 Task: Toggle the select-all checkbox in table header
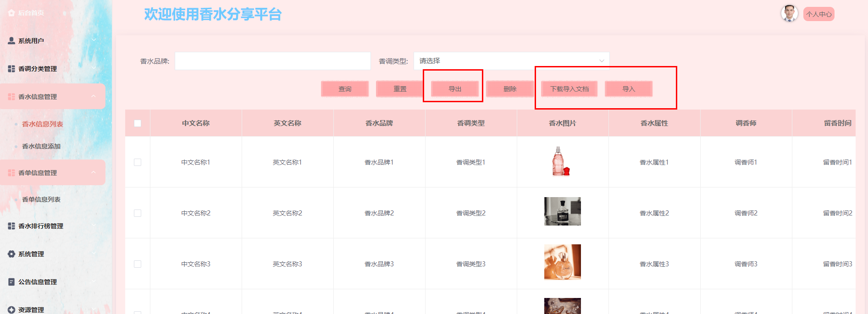pyautogui.click(x=138, y=123)
